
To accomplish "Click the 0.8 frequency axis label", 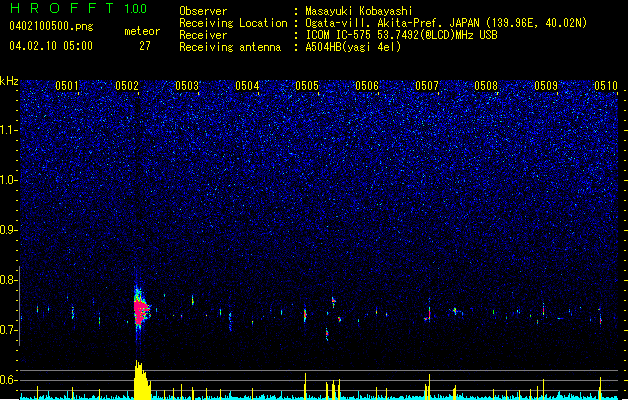I will click(9, 280).
